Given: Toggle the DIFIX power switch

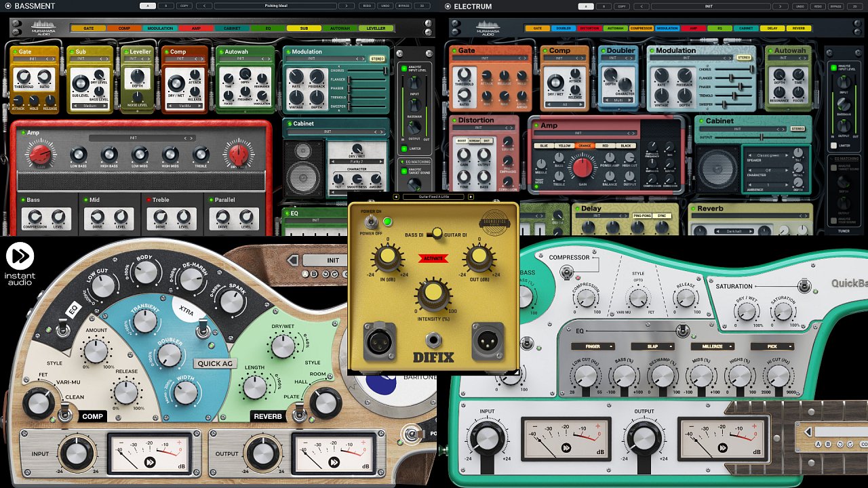Looking at the screenshot, I should [371, 222].
